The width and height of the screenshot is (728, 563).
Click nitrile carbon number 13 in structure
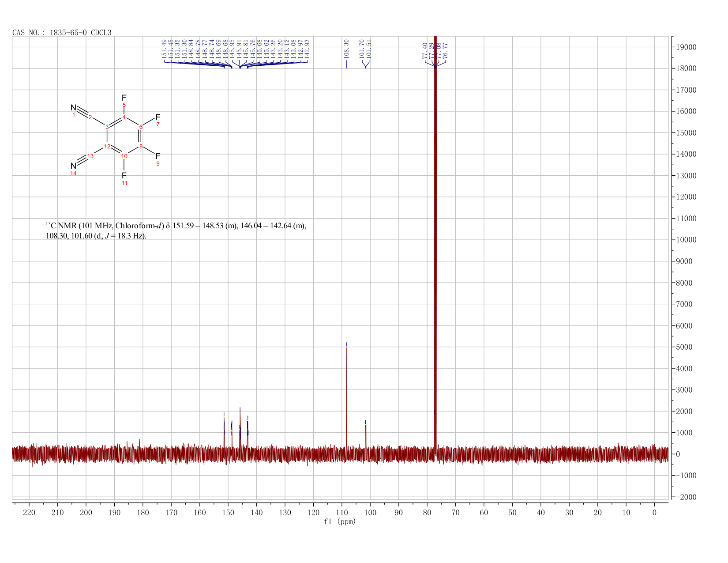pos(90,156)
